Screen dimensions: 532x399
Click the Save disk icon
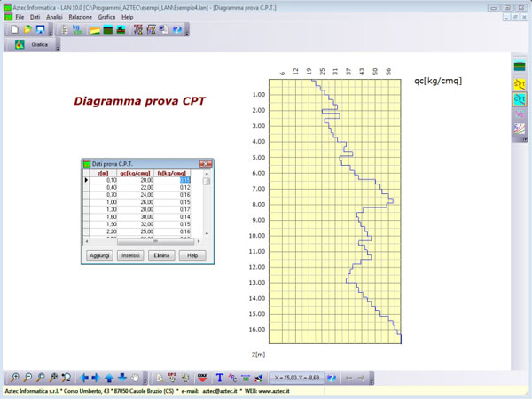point(41,30)
